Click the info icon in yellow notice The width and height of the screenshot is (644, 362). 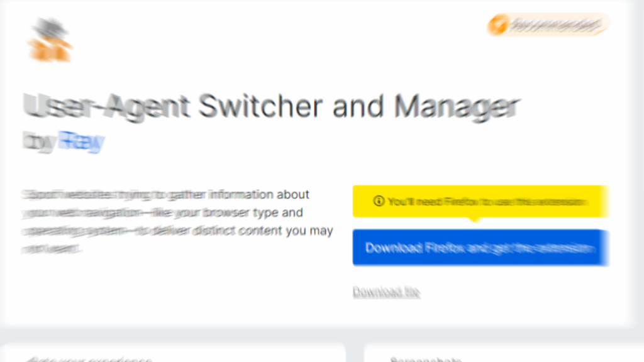pyautogui.click(x=378, y=201)
